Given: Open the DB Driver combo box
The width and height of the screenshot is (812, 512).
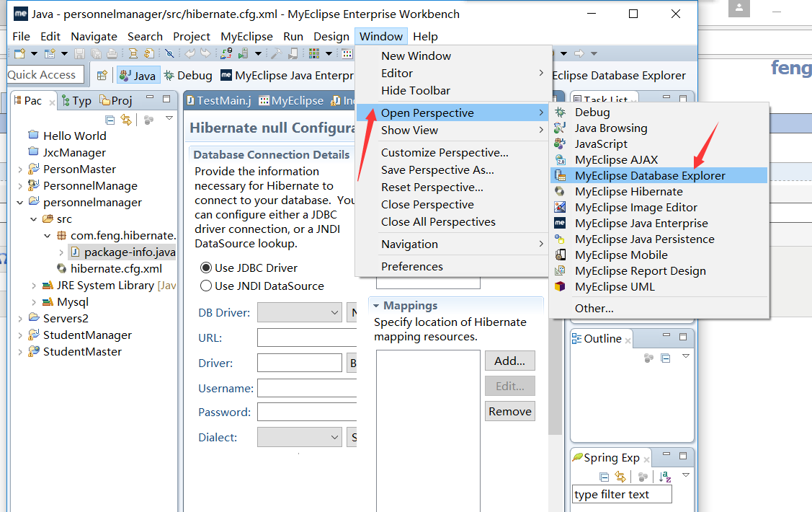Looking at the screenshot, I should (299, 312).
